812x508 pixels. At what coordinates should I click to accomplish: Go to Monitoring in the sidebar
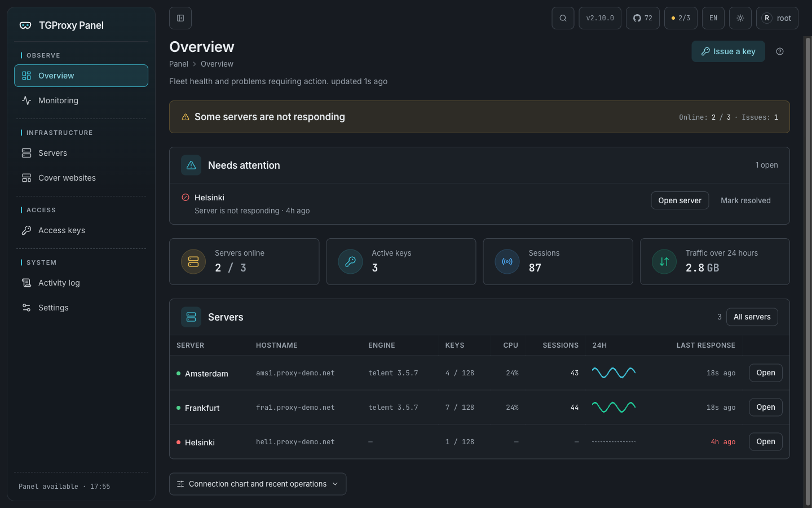coord(81,100)
